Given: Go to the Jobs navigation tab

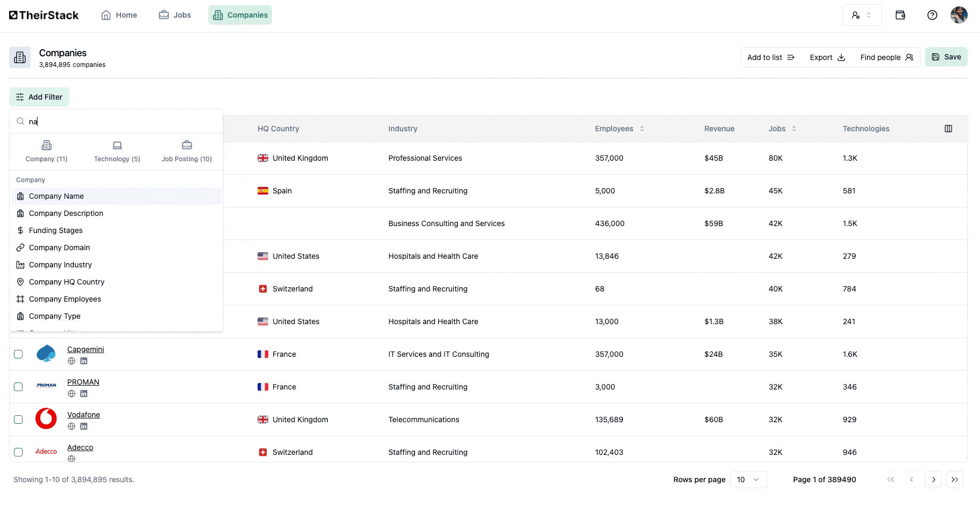Looking at the screenshot, I should [x=175, y=15].
